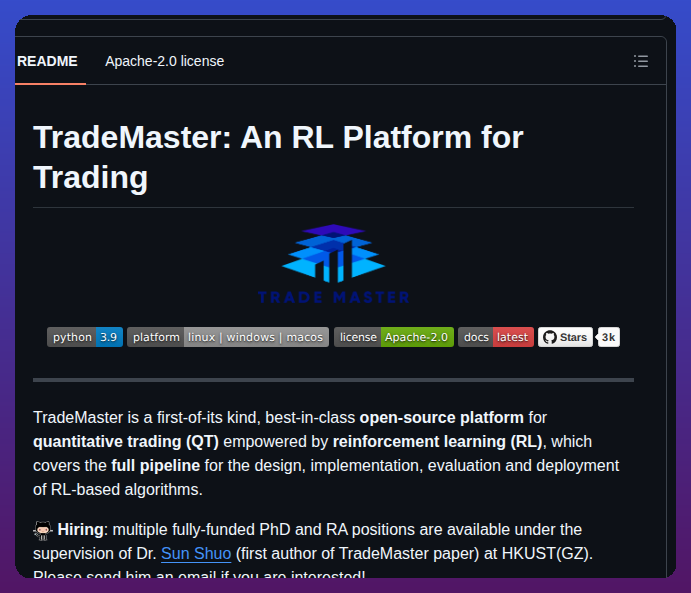Click the bold text 'quantitative trading (QT)'

coord(126,441)
